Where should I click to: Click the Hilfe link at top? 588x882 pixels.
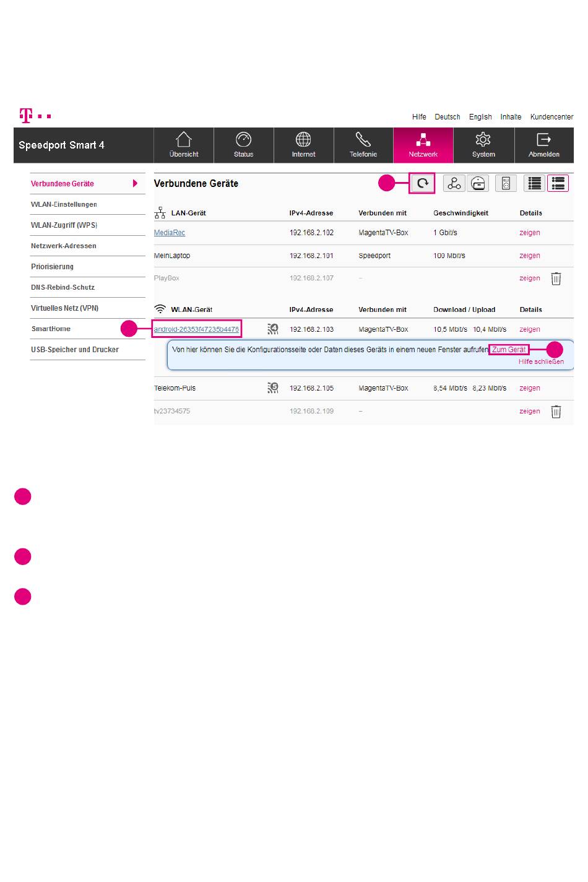[x=419, y=117]
